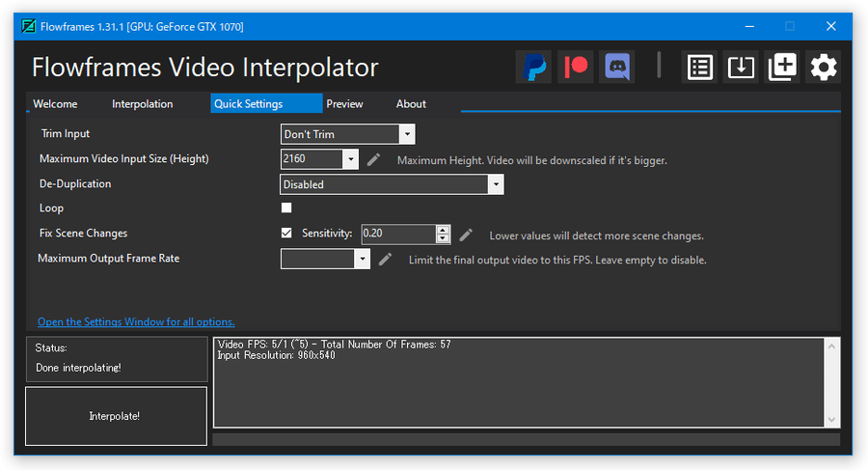
Task: Click the 'Trim Input' label
Action: [66, 133]
